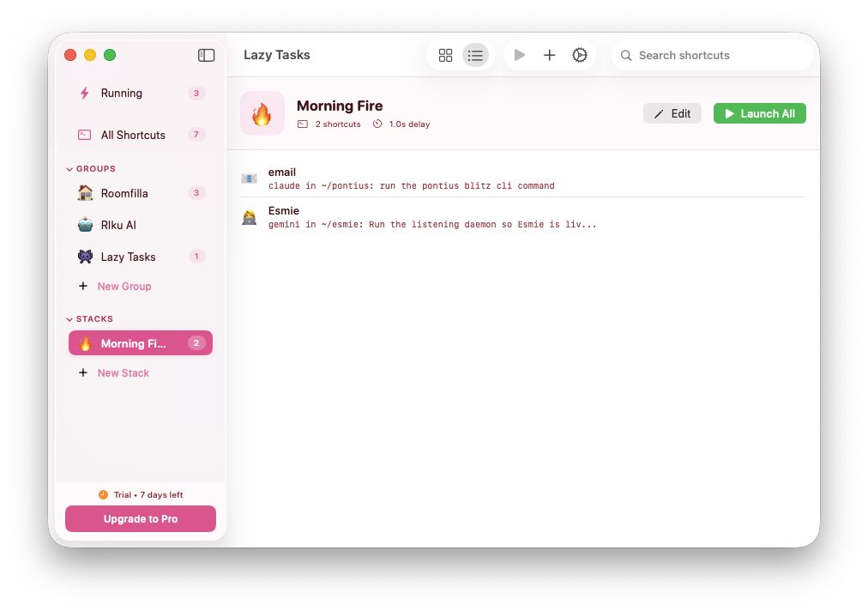Select the list view icon
Screen dimensions: 868x611
(475, 55)
